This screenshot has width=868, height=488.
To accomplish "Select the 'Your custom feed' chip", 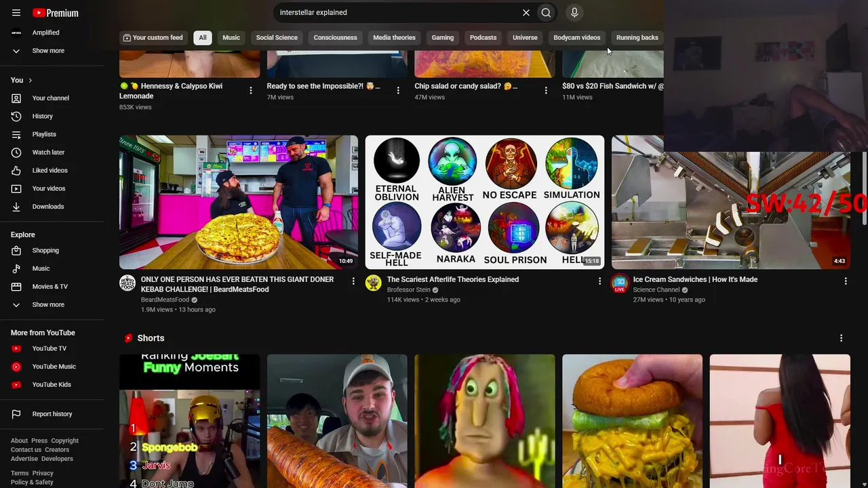I will click(153, 38).
